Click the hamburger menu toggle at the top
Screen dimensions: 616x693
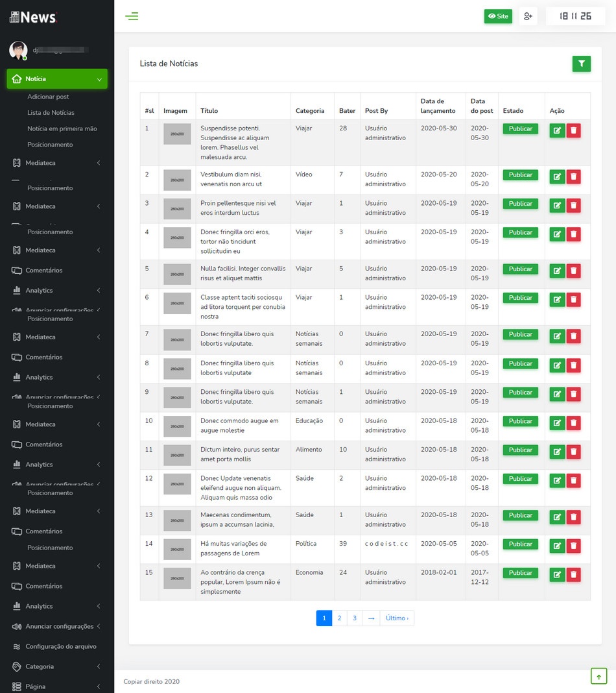(132, 16)
